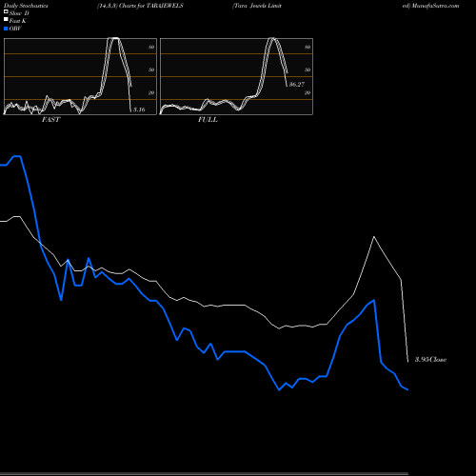This screenshot has width=476, height=476.
Task: Click the 80 axis label in FAST chart
Action: [151, 47]
